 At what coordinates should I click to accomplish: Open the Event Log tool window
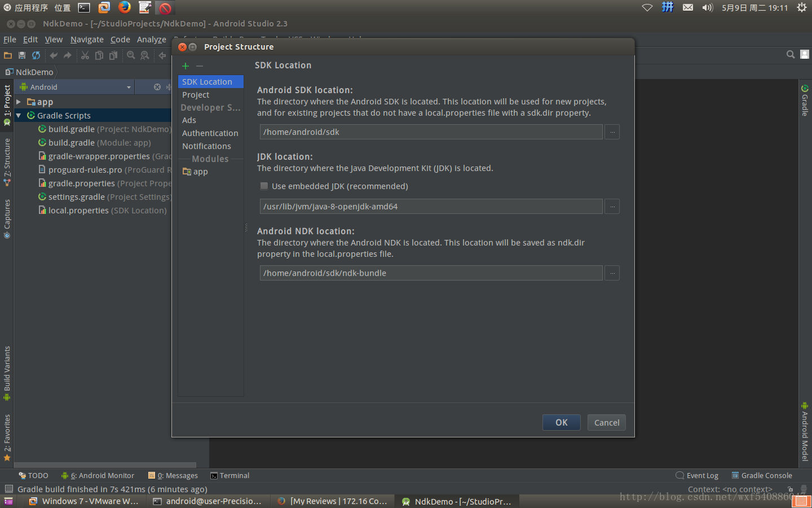click(697, 476)
